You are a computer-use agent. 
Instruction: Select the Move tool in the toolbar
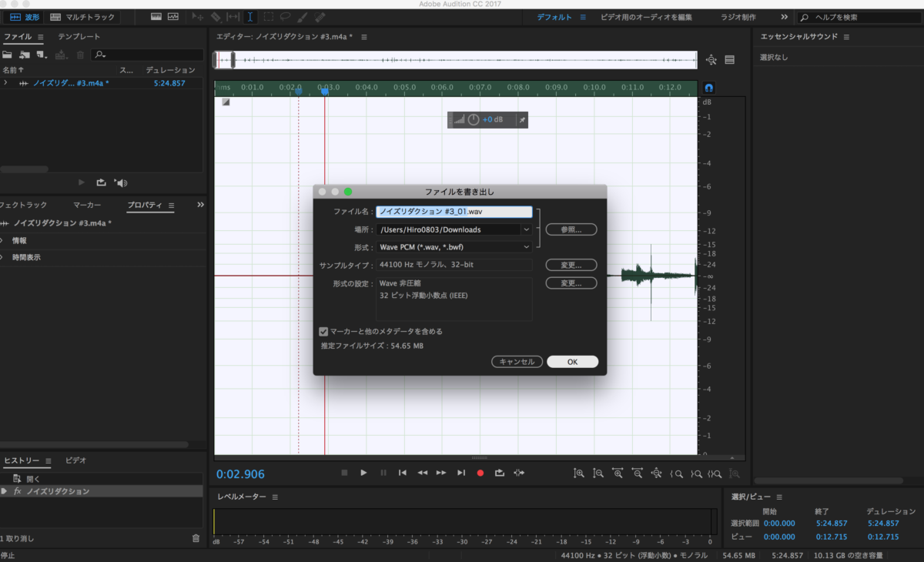pyautogui.click(x=198, y=16)
